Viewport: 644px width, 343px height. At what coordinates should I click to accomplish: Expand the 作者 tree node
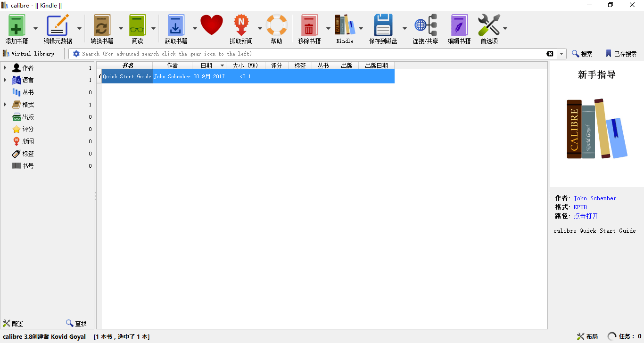(5, 68)
